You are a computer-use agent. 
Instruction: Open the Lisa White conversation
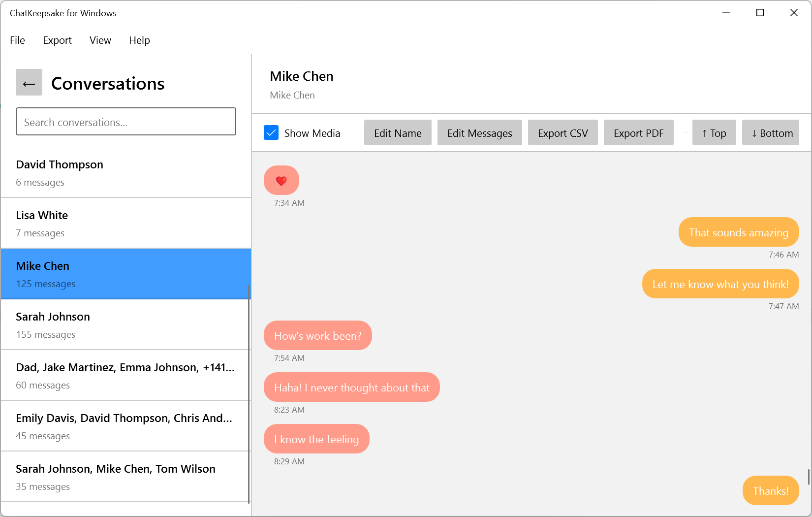click(126, 224)
